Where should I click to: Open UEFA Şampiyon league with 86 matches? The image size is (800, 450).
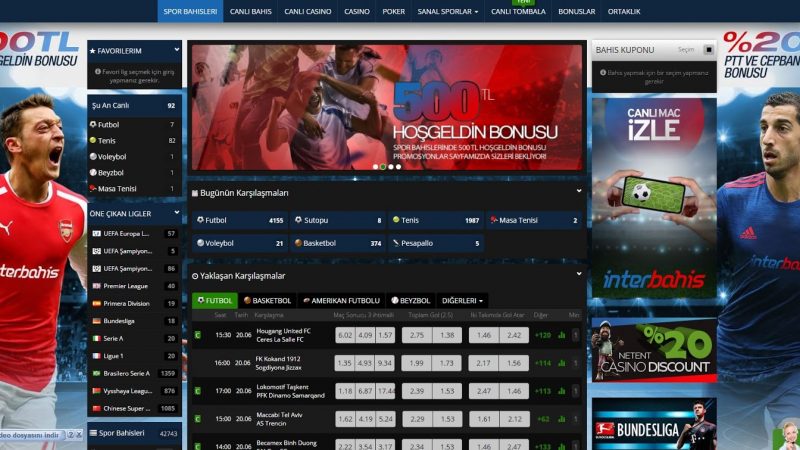point(134,268)
